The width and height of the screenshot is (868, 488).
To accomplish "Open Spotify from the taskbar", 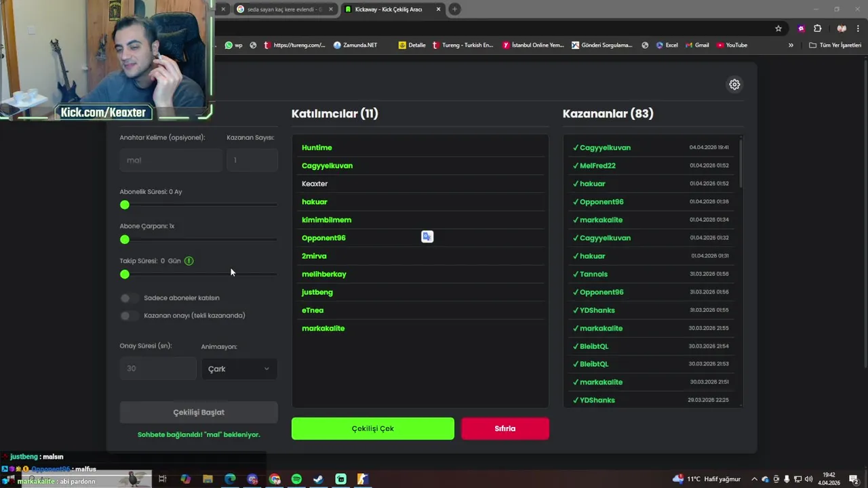I will 296,479.
